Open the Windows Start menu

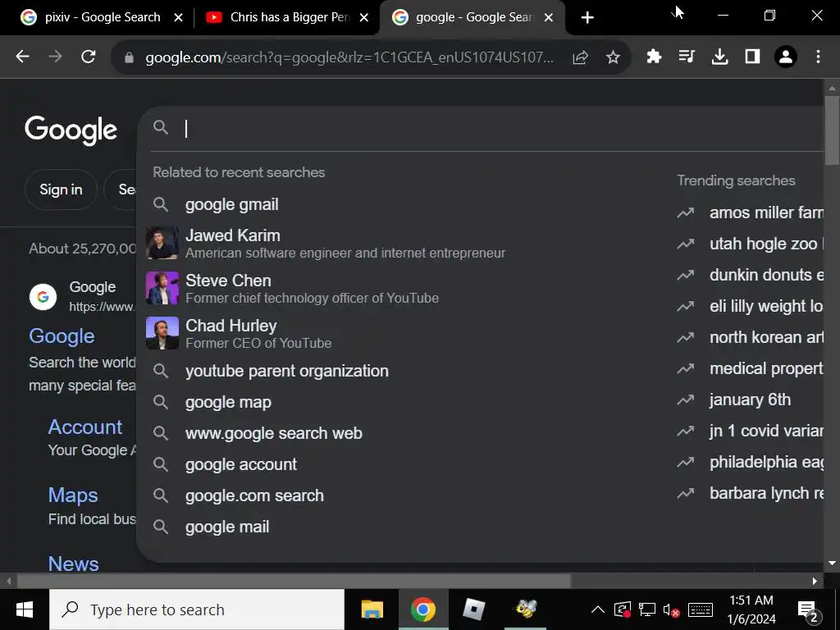click(x=24, y=609)
